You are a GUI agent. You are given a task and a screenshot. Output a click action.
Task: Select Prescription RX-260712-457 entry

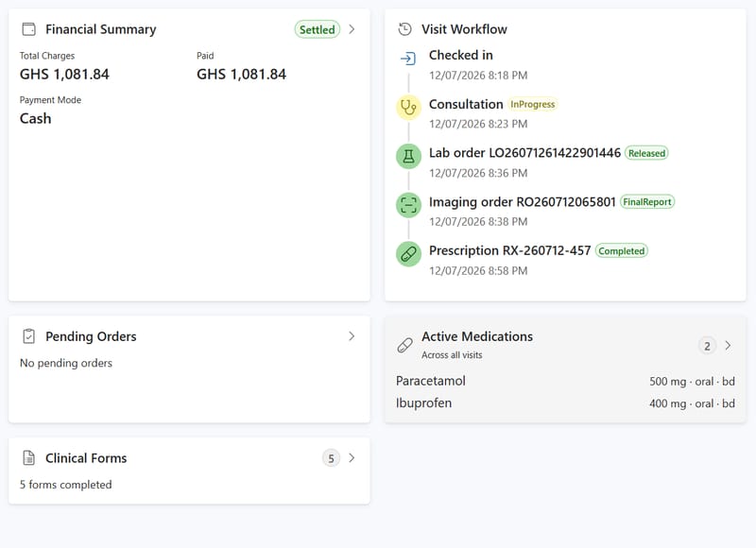point(509,250)
